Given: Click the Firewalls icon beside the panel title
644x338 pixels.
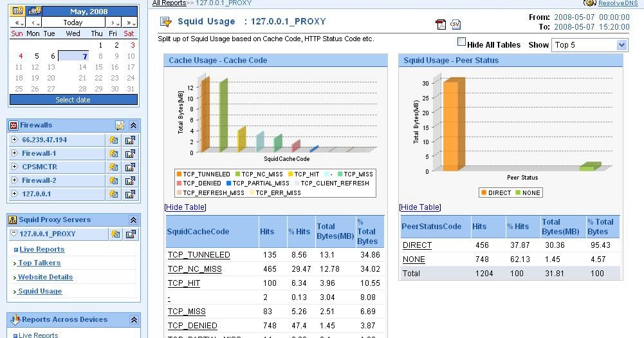Looking at the screenshot, I should click(x=14, y=125).
